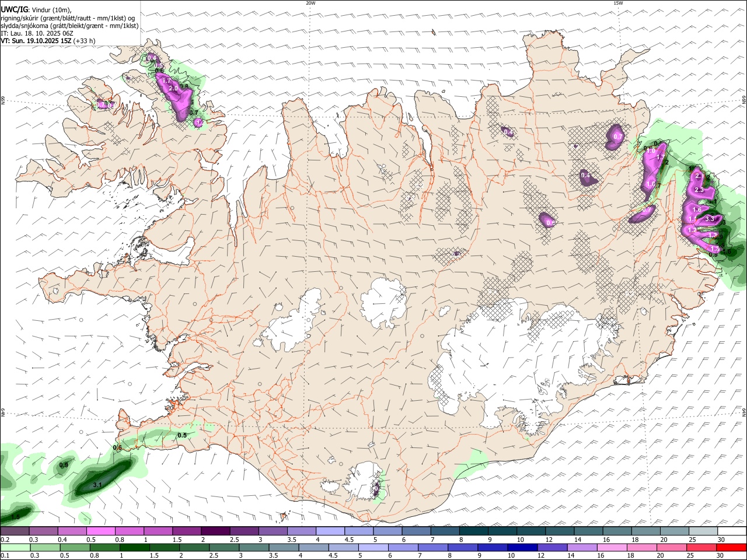Select the violet 12–14 rain legend swatch

pyautogui.click(x=553, y=547)
